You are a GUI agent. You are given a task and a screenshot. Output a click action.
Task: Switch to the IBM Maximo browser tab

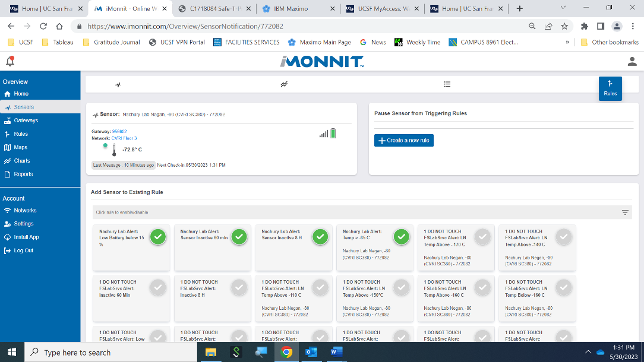tap(292, 9)
